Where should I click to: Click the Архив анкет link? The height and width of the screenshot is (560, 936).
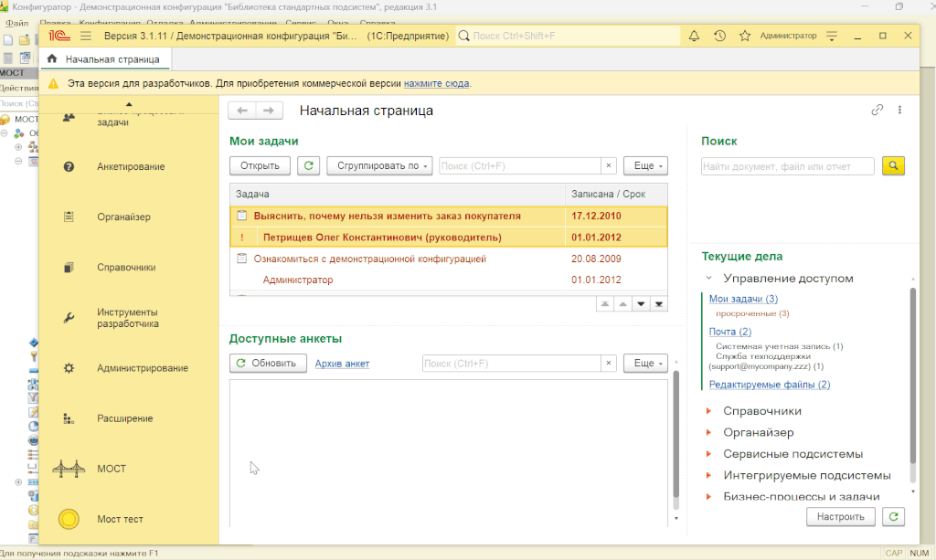pos(342,364)
